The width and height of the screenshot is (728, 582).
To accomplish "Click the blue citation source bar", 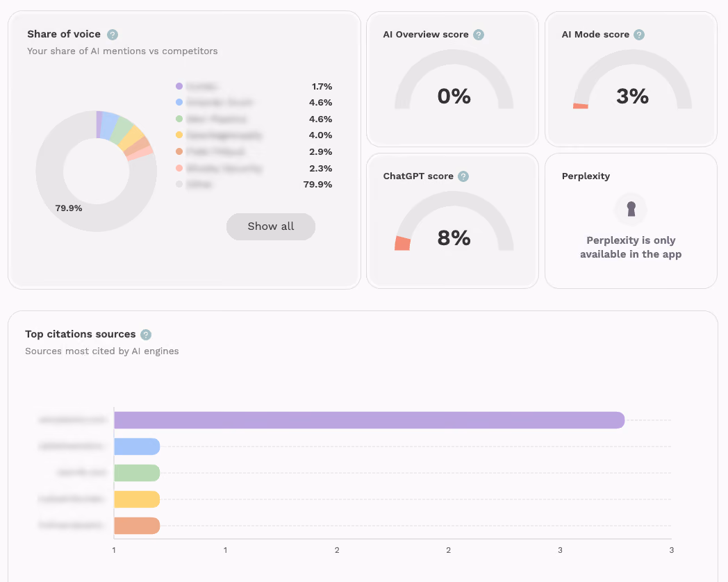I will pos(137,447).
